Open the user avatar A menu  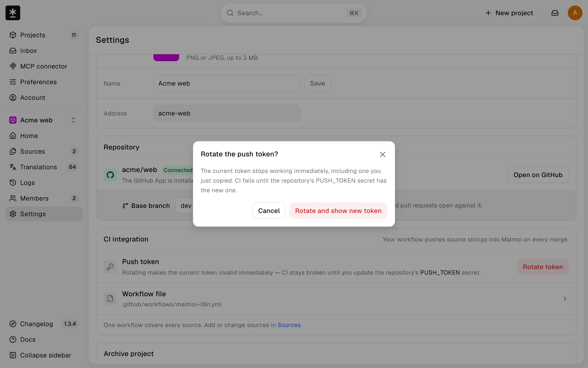(575, 13)
